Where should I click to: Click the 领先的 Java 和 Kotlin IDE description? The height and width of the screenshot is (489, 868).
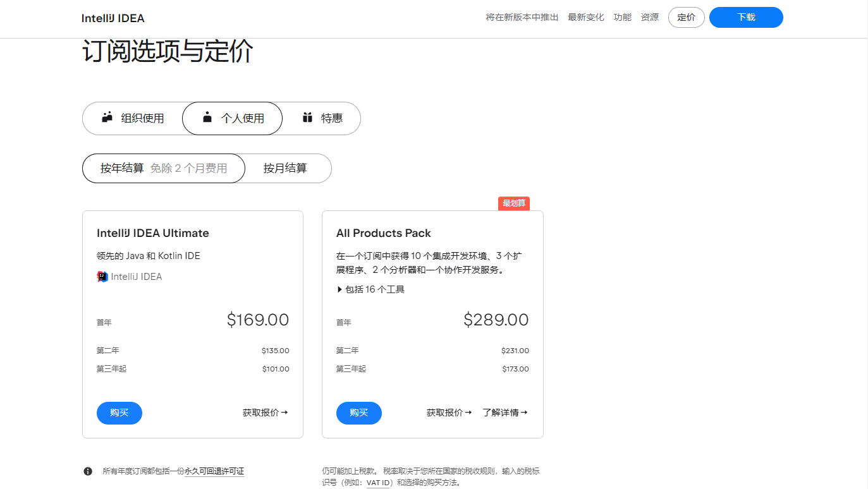pyautogui.click(x=149, y=256)
